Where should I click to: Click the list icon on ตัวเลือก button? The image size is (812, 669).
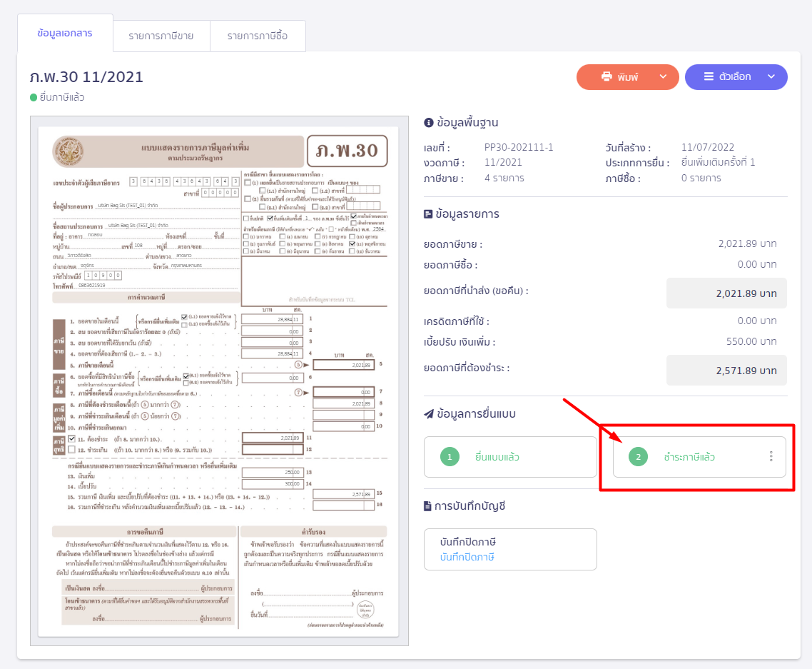(709, 77)
